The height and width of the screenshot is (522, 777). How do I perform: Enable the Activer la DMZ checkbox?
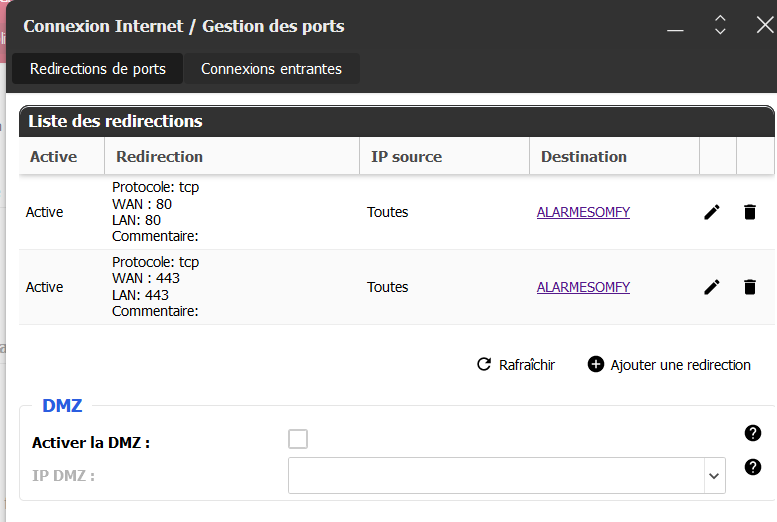click(x=298, y=439)
